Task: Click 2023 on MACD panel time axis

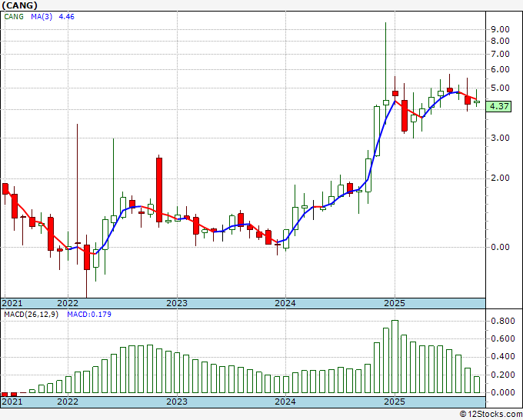Action: coord(177,402)
